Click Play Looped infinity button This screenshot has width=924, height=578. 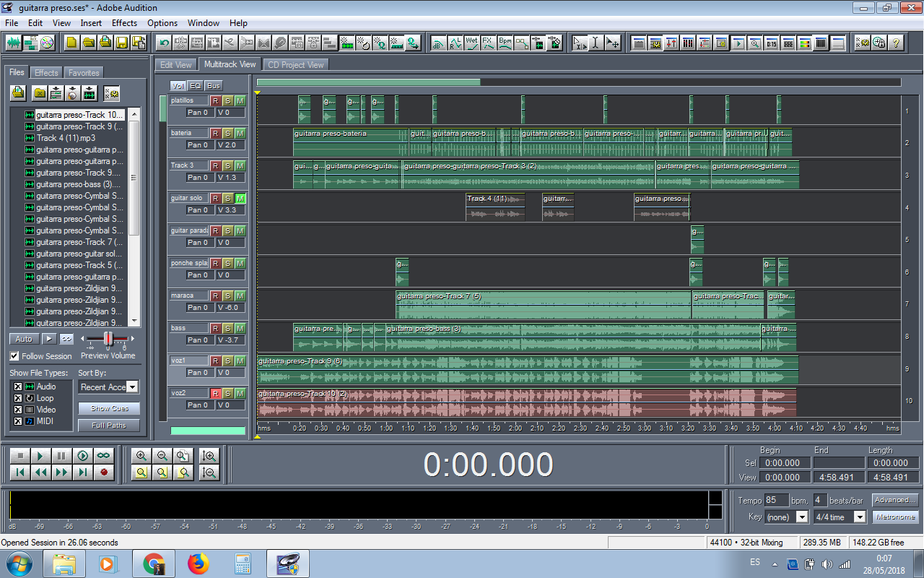click(x=104, y=456)
